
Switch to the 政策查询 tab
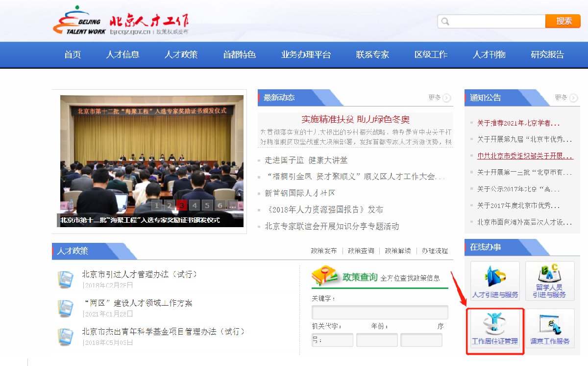point(361,251)
